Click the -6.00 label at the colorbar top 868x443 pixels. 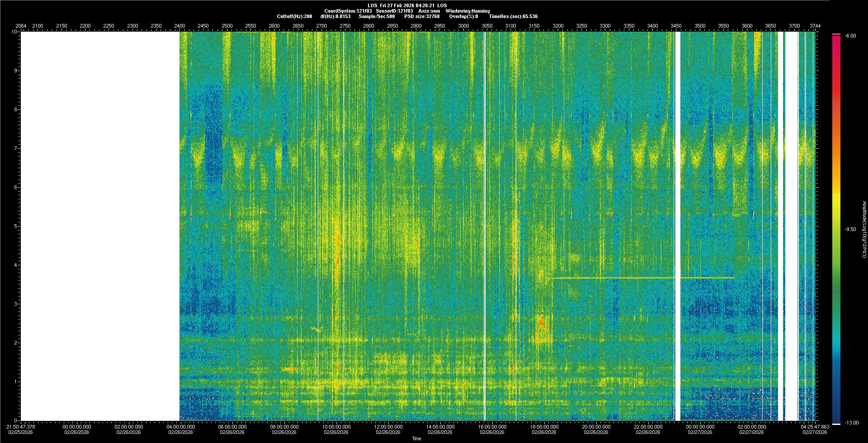click(850, 36)
